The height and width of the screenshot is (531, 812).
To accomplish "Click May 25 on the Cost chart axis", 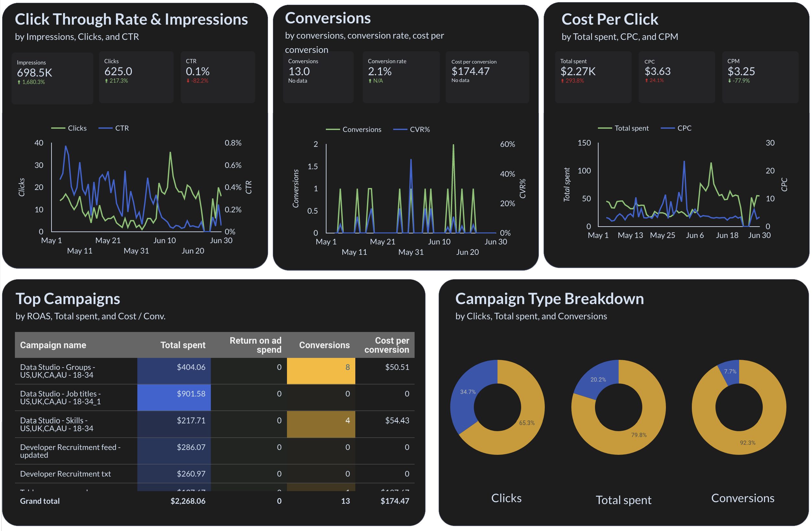I will 662,235.
